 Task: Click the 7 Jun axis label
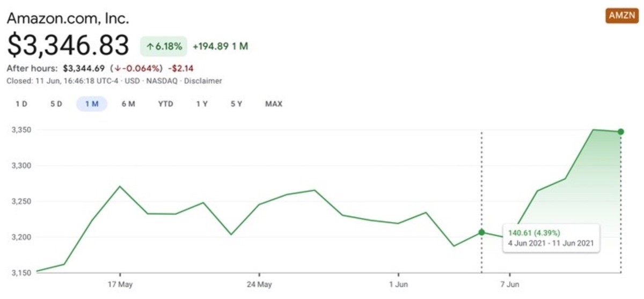(509, 284)
